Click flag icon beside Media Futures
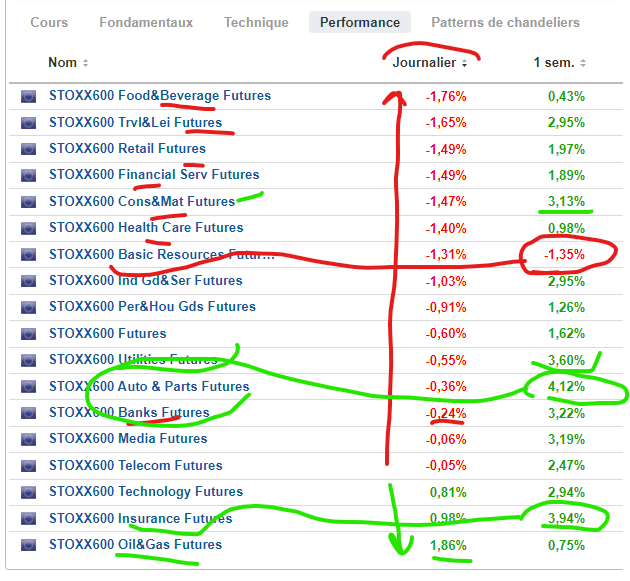 pyautogui.click(x=28, y=439)
